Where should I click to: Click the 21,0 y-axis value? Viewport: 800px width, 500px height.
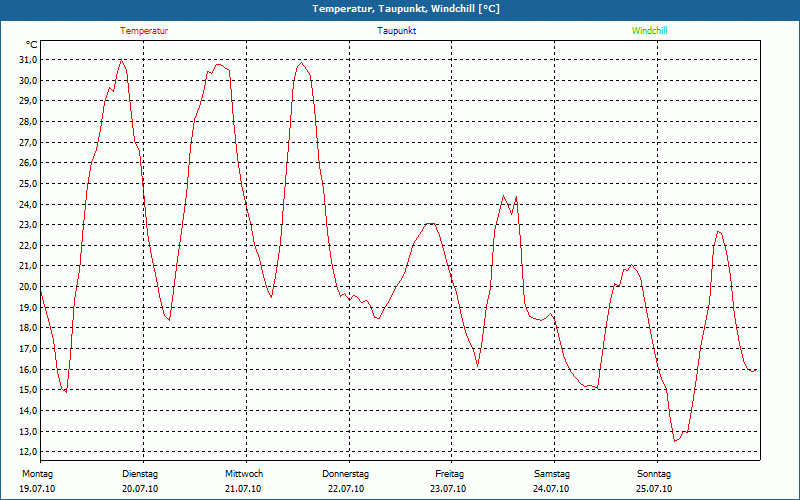(x=28, y=266)
